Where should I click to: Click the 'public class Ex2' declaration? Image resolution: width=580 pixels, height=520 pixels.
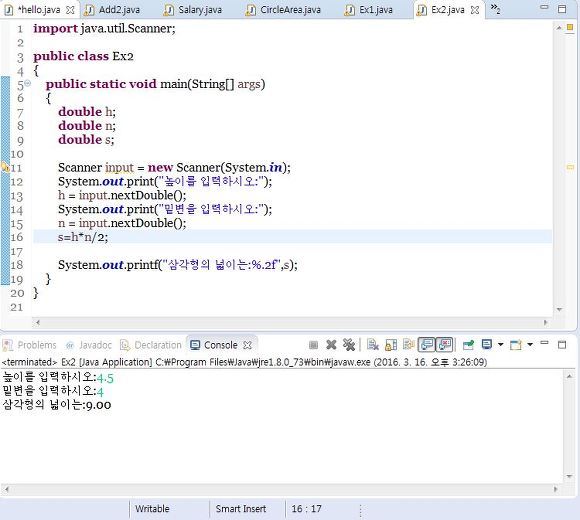83,56
